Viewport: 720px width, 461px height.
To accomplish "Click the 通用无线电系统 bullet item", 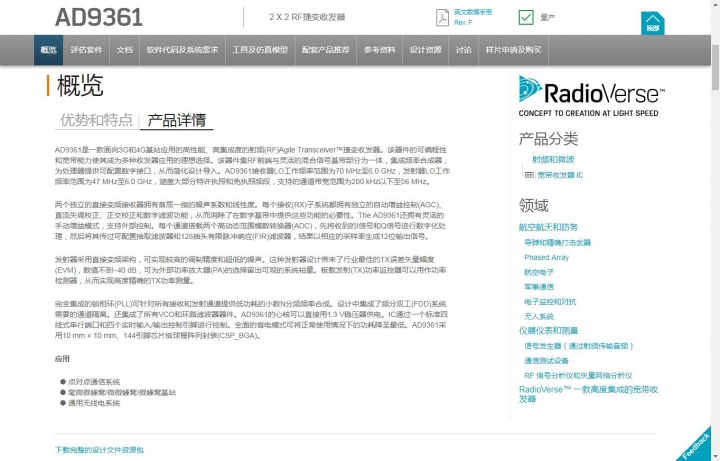I will pos(94,403).
